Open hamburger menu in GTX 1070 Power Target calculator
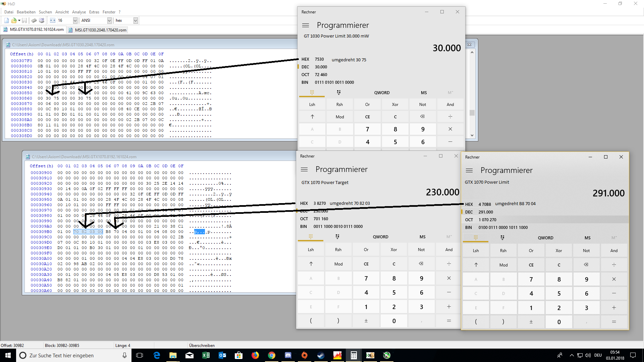Screen dimensions: 644x362 [x=304, y=169]
